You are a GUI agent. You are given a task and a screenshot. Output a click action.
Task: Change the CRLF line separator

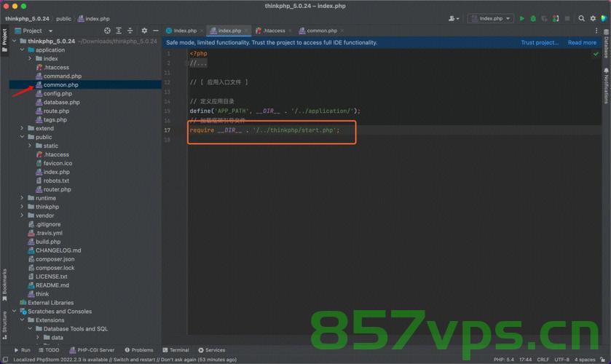(543, 360)
